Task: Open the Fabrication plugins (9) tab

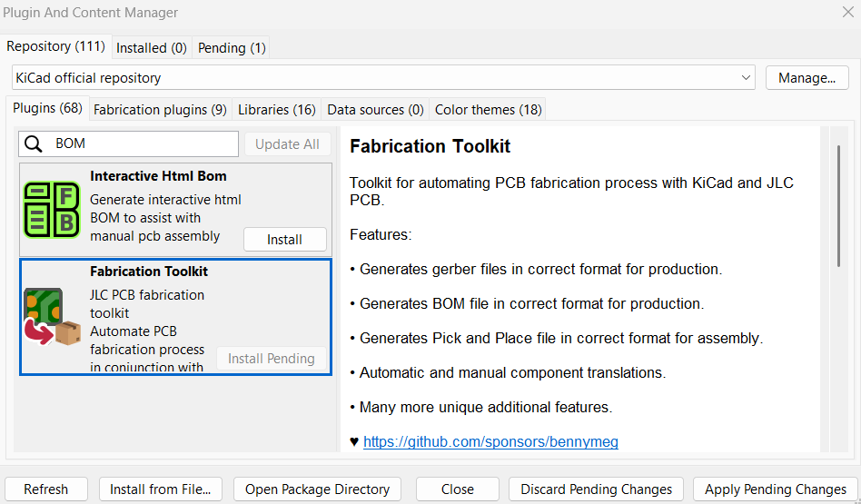Action: point(160,110)
